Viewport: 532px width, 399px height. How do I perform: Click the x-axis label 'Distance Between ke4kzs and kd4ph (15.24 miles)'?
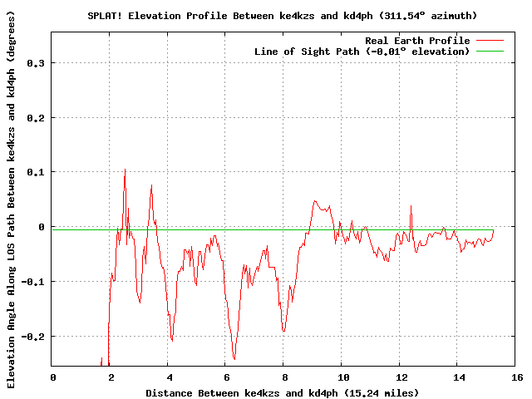pyautogui.click(x=283, y=393)
